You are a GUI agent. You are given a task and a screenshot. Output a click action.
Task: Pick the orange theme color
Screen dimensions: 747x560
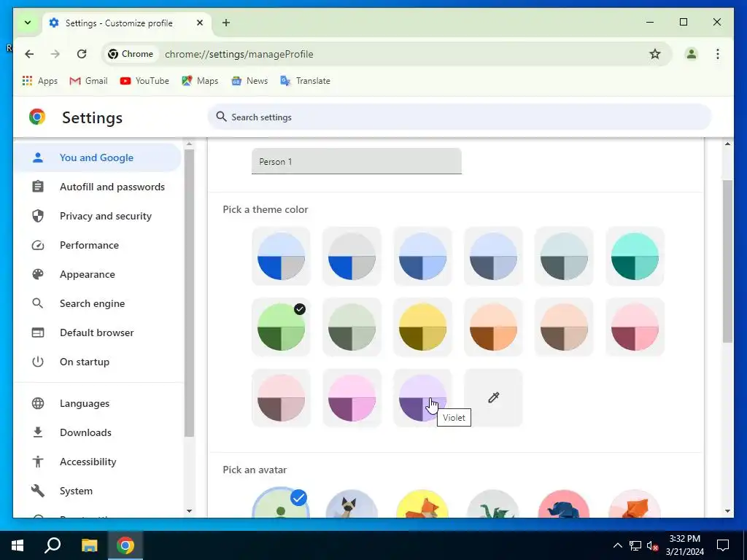coord(493,327)
